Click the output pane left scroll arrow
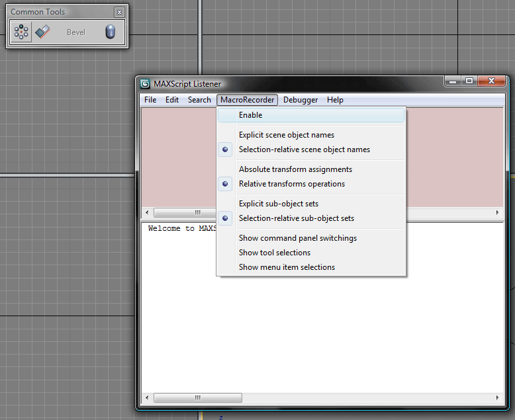This screenshot has height=420, width=515. point(147,398)
